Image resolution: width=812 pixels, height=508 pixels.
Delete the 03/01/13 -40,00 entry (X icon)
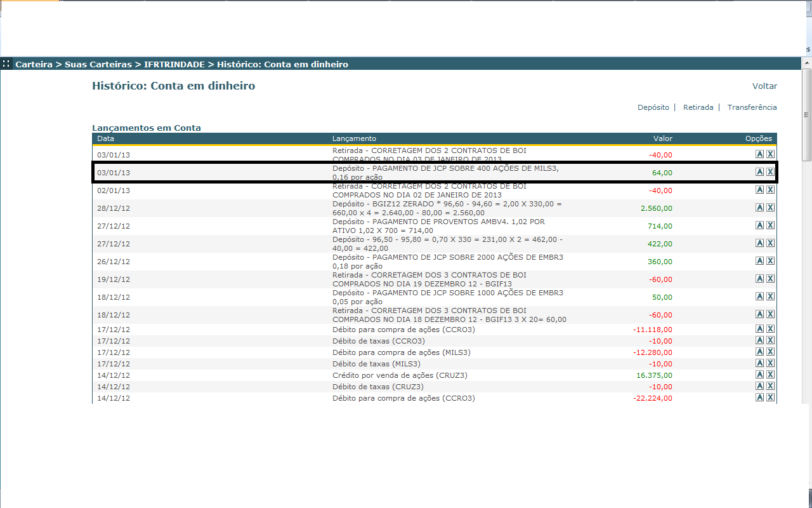pos(770,154)
